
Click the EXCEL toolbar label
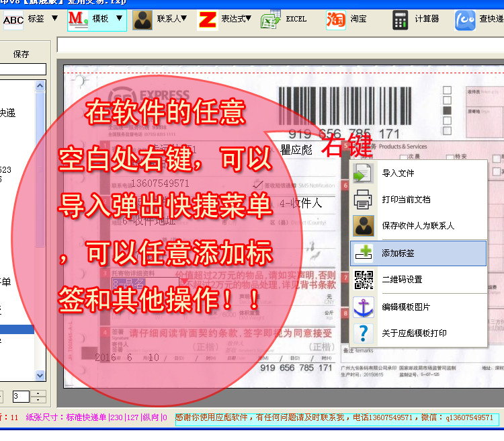pos(296,19)
